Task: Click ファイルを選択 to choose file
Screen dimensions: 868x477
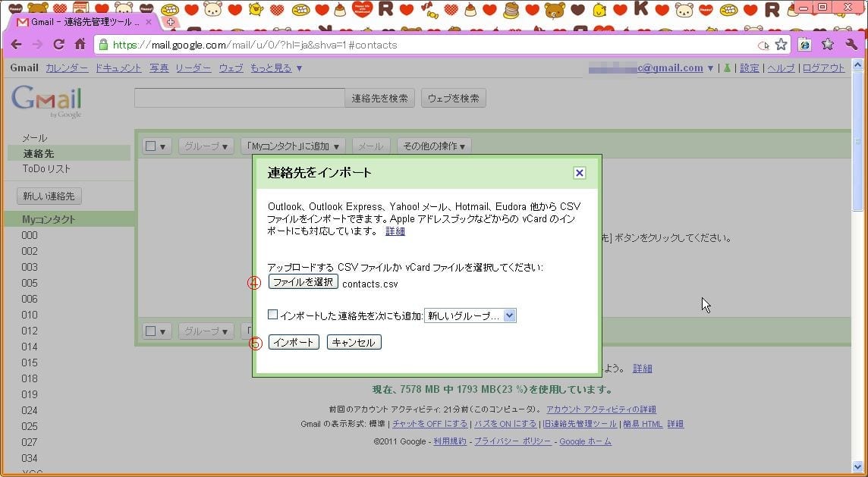Action: point(303,282)
